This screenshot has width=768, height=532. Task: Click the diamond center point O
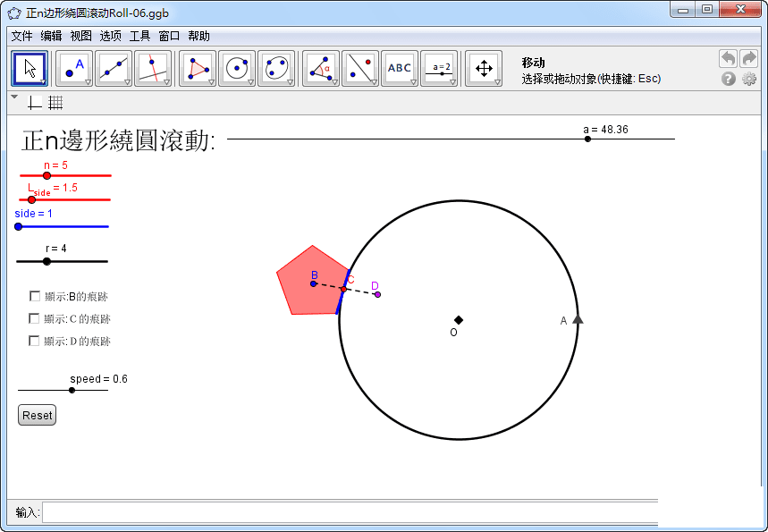459,320
